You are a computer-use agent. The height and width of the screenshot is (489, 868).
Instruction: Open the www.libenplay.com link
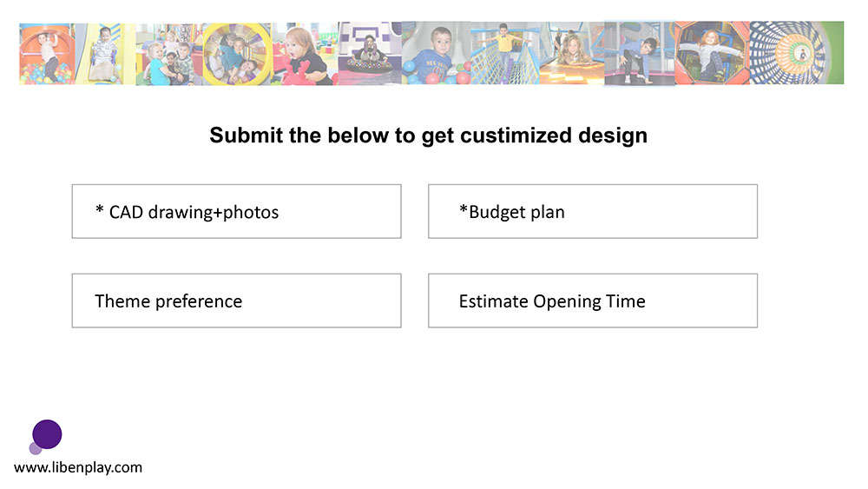pos(78,467)
